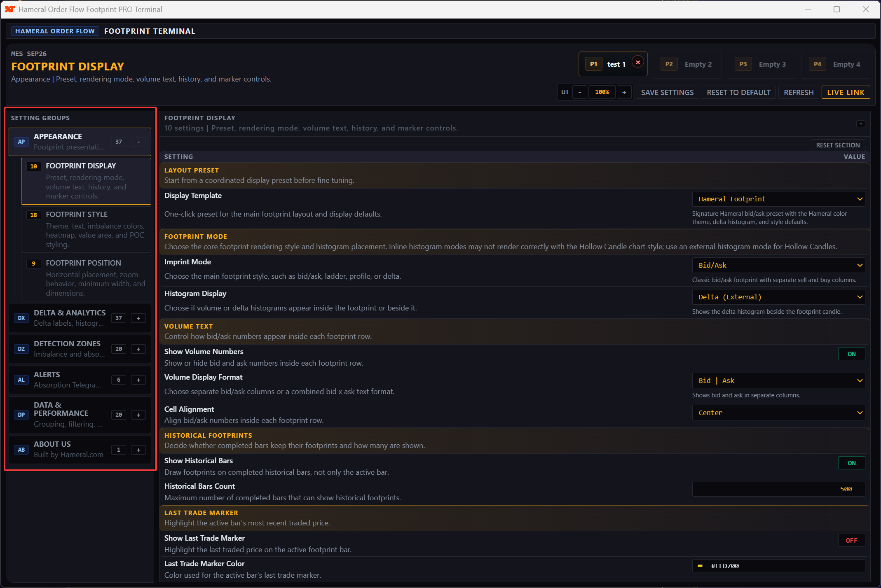Open the Volume Display Format dropdown
The image size is (881, 588).
pos(778,380)
